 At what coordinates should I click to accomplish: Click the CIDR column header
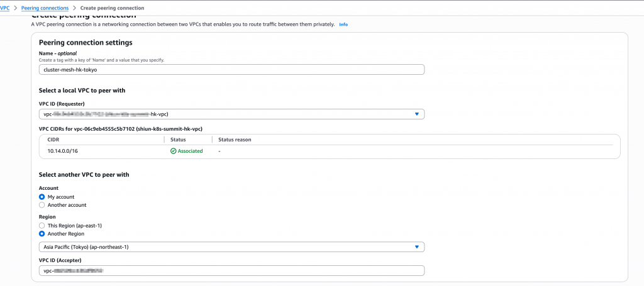coord(53,139)
